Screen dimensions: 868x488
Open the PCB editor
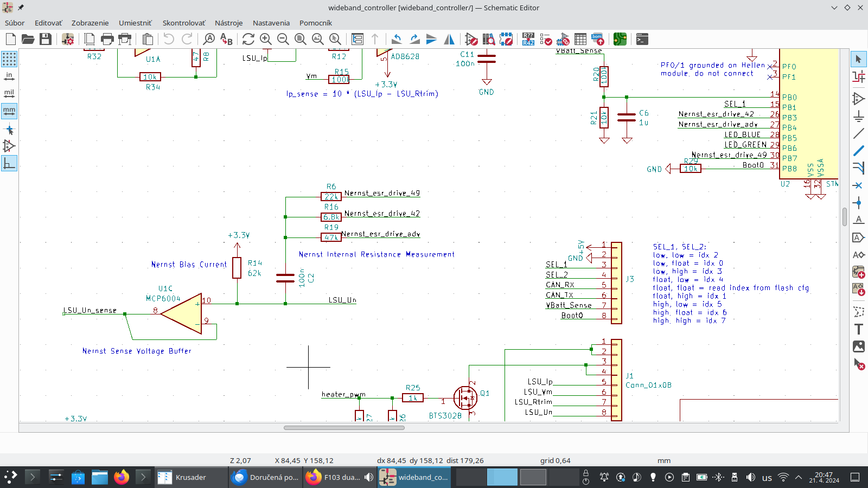click(620, 39)
